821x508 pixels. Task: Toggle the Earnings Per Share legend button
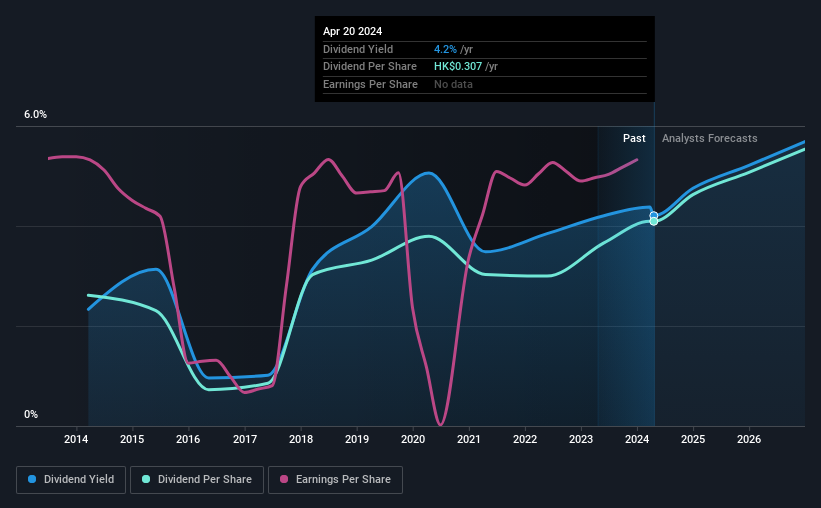335,480
